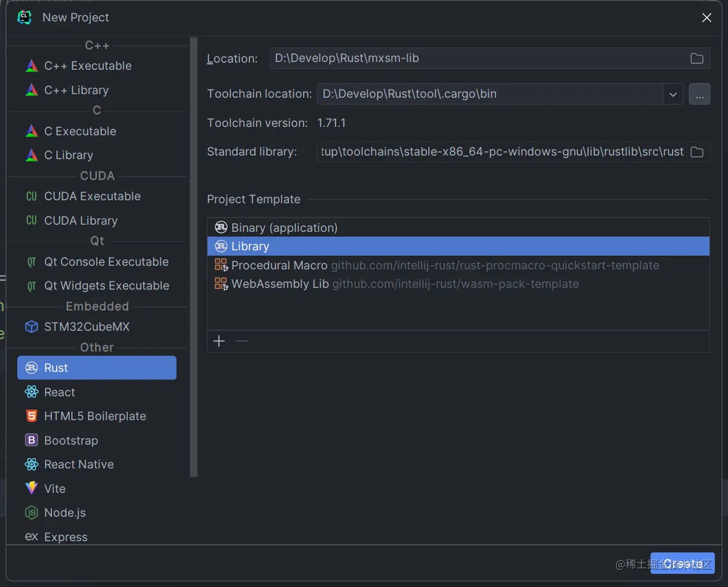
Task: Click the WebAssembly Lib template icon
Action: 221,284
